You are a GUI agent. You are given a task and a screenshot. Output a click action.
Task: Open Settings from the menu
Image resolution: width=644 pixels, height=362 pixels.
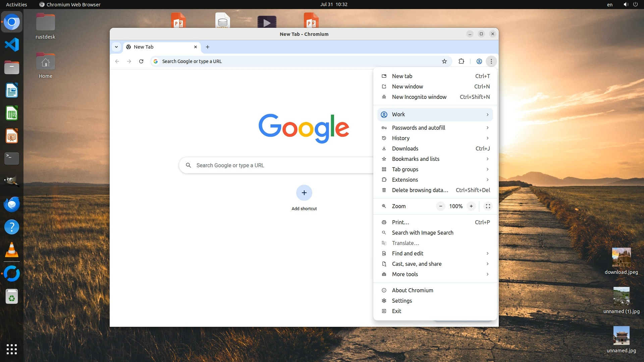[x=402, y=301]
